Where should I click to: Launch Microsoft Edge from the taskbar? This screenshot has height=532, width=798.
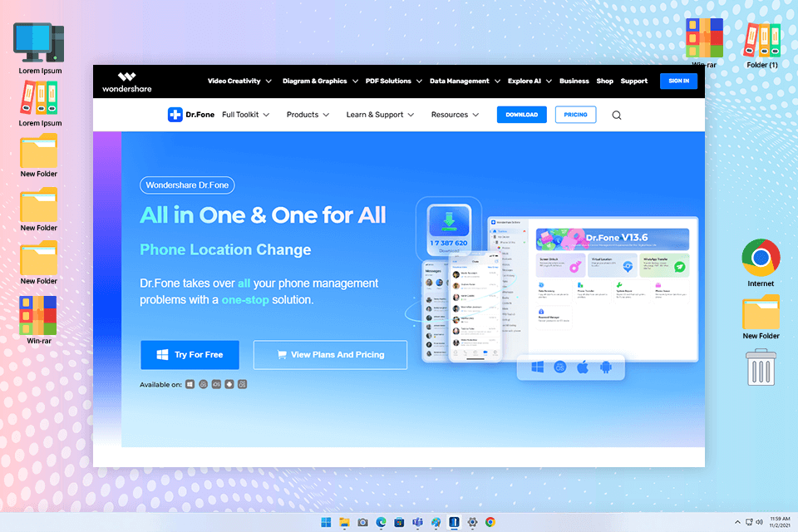[382, 522]
